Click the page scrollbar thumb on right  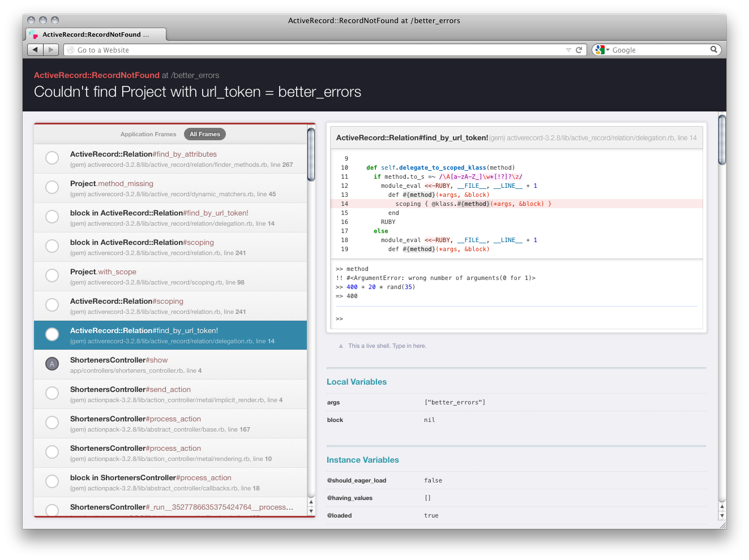point(722,139)
